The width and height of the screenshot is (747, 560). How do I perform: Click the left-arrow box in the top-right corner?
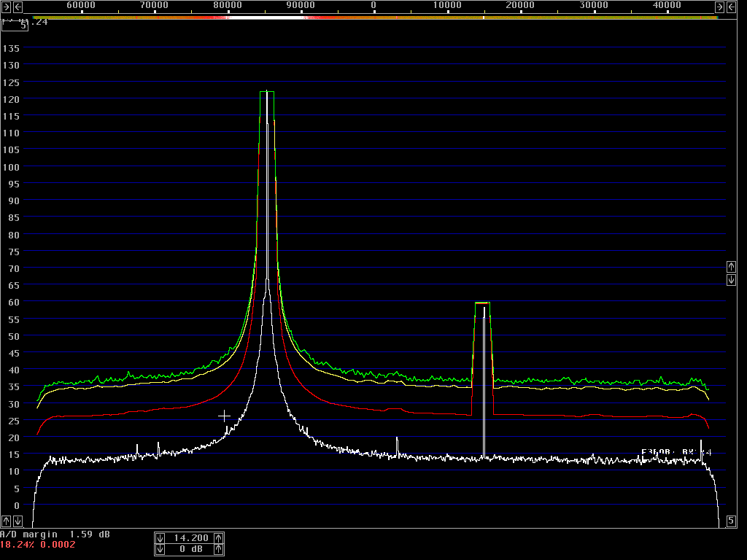(731, 7)
